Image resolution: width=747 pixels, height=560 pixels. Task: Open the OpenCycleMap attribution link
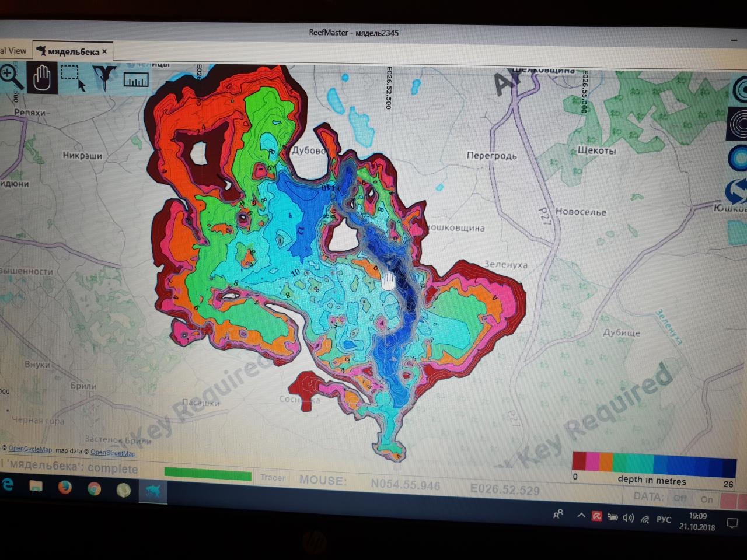click(30, 449)
